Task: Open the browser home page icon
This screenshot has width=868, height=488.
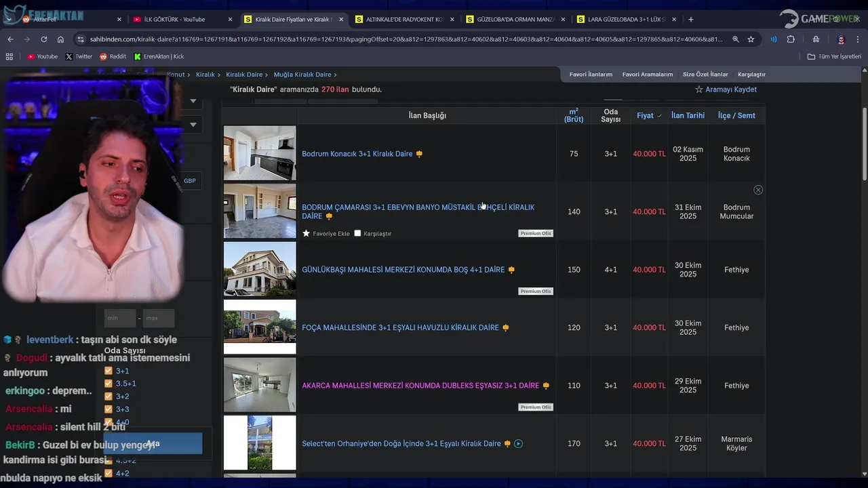Action: point(60,39)
